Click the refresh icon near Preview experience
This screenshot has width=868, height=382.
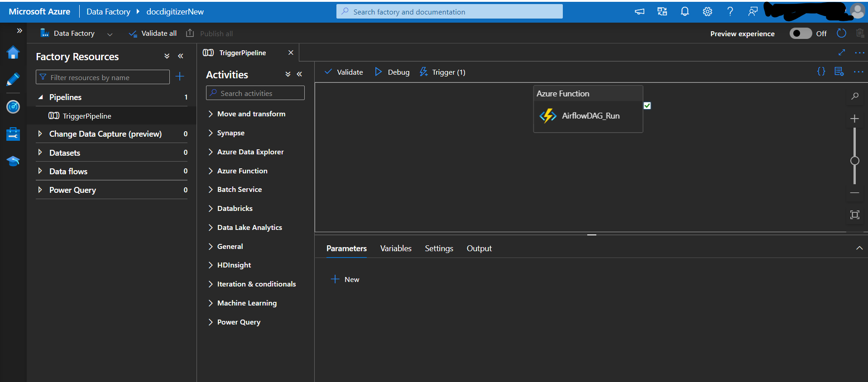pos(841,33)
